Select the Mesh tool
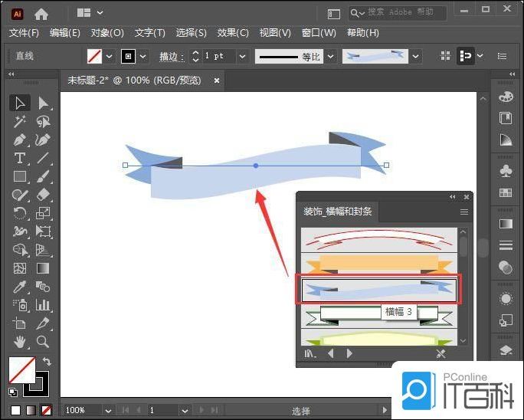 point(20,267)
